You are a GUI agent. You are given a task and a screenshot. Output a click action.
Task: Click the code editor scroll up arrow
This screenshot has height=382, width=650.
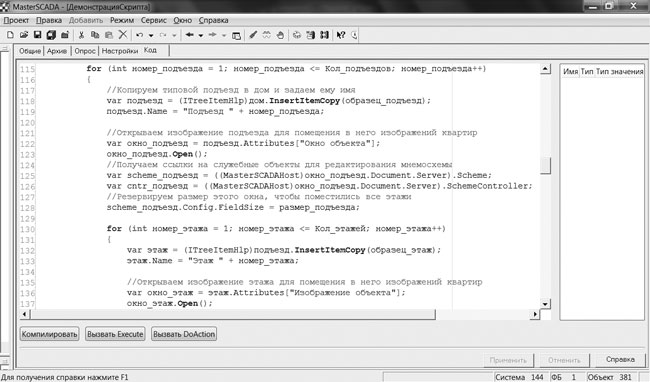point(546,69)
